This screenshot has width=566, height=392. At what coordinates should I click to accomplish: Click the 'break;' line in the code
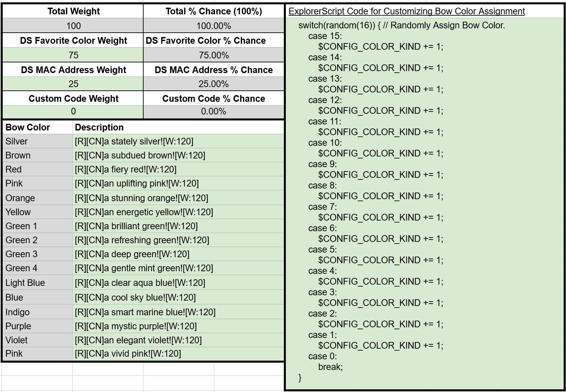coord(330,367)
